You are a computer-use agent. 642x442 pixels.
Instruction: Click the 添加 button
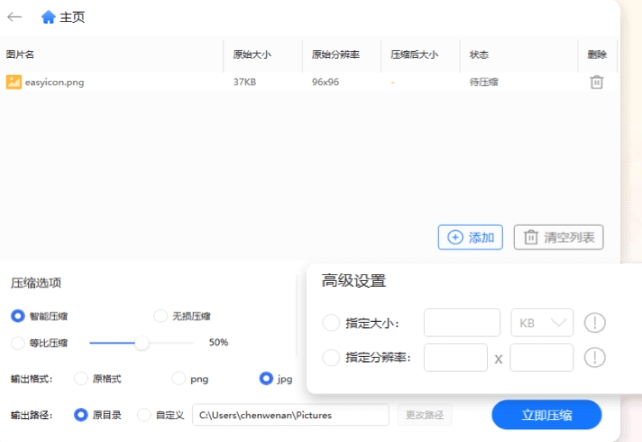coord(470,237)
